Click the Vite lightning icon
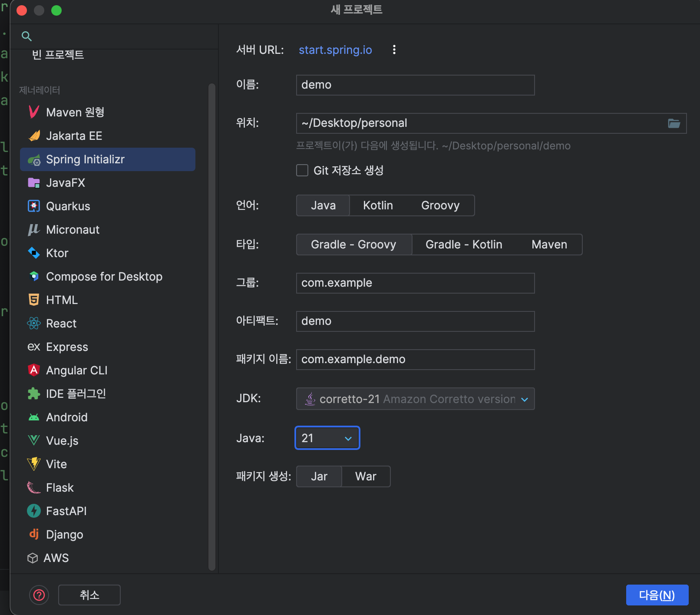This screenshot has height=615, width=700. [x=34, y=464]
